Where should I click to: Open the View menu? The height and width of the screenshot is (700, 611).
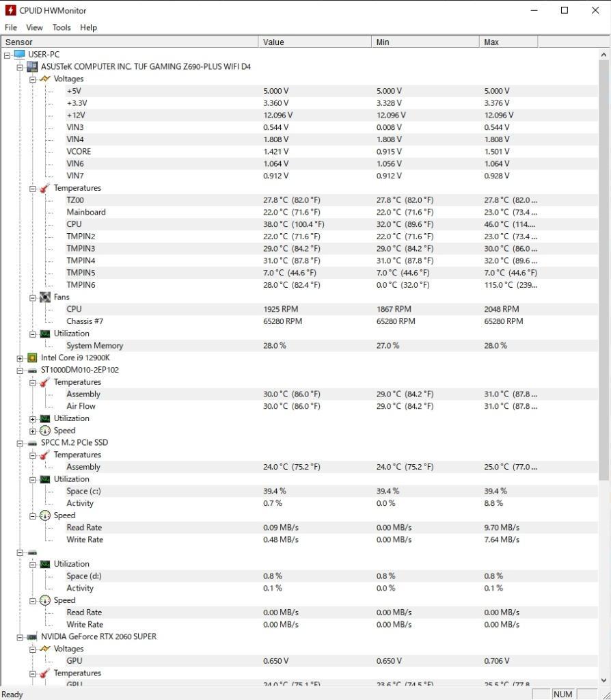pyautogui.click(x=34, y=27)
